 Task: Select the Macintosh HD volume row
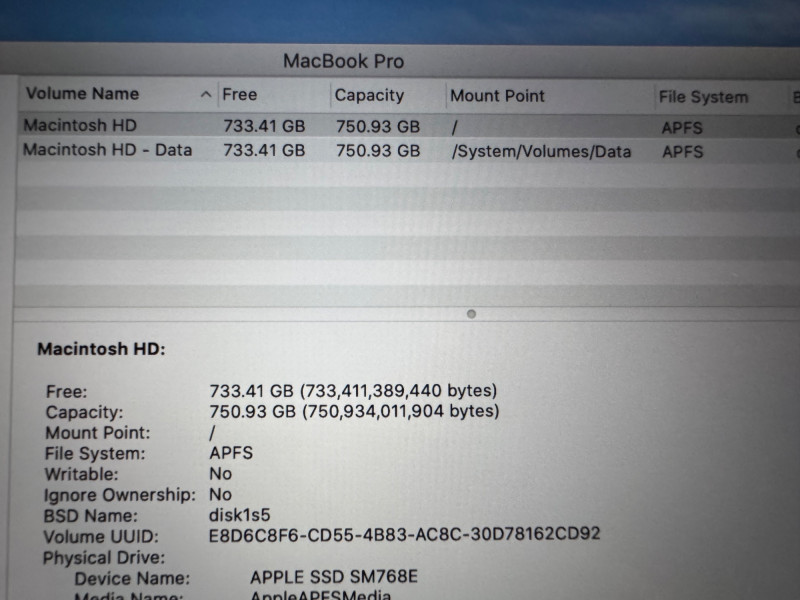80,126
